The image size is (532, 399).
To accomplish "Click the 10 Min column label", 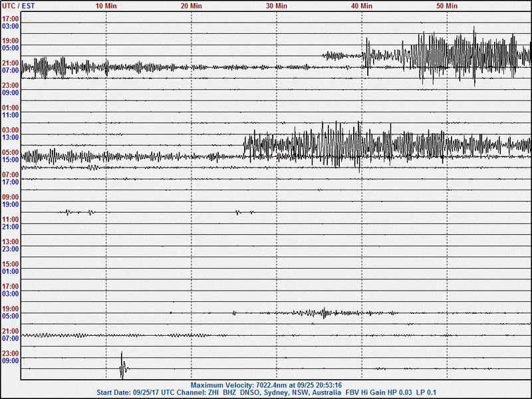I will coord(106,6).
